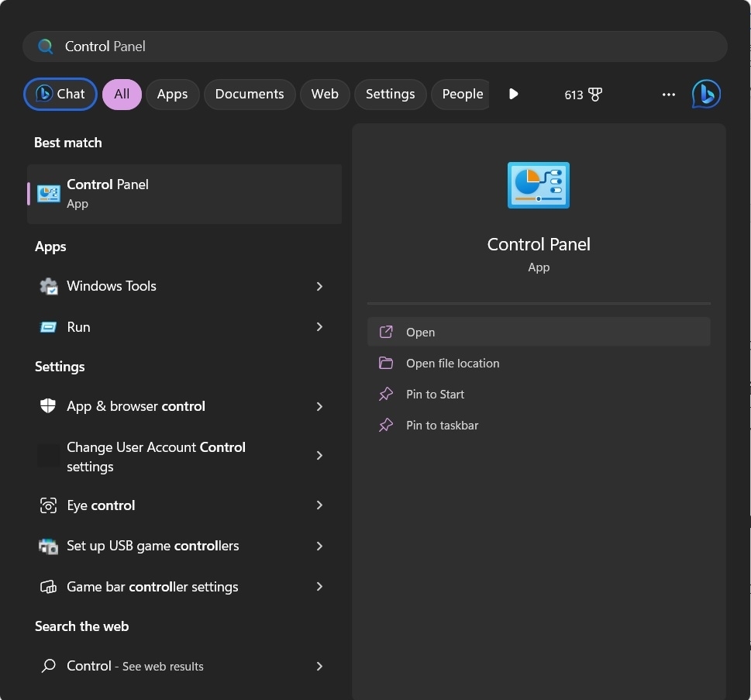Expand Eye control chevron
The height and width of the screenshot is (700, 751).
319,505
